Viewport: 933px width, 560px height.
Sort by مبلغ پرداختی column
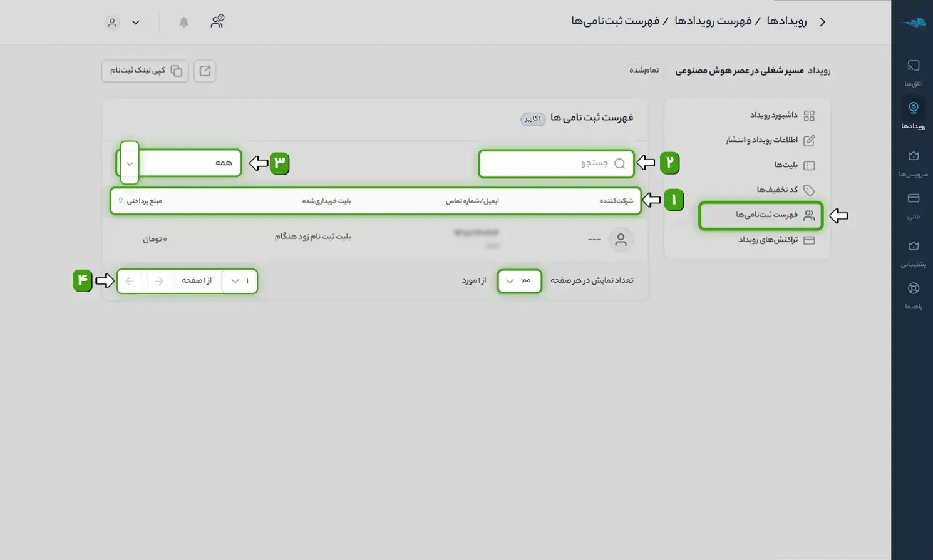tap(143, 201)
